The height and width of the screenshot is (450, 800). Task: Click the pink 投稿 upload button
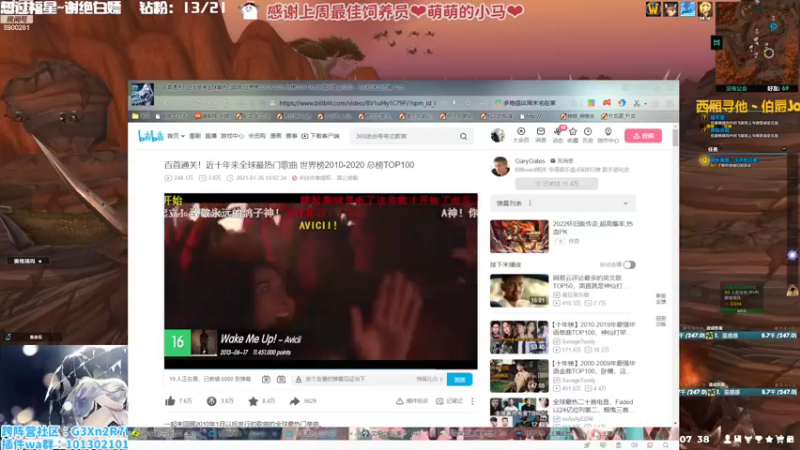coord(643,136)
